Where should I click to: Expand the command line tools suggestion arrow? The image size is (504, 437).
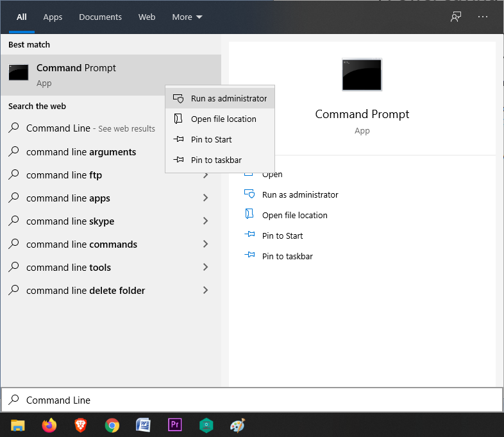click(x=206, y=267)
